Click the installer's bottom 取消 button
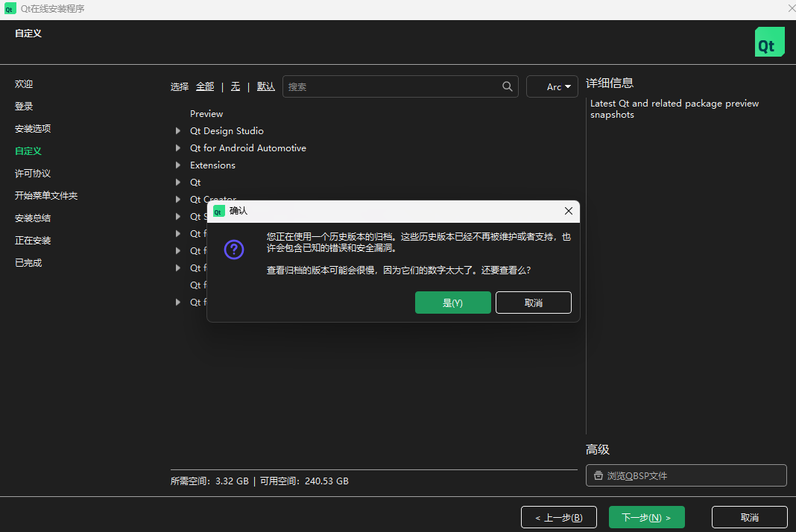Image resolution: width=796 pixels, height=532 pixels. click(x=750, y=517)
